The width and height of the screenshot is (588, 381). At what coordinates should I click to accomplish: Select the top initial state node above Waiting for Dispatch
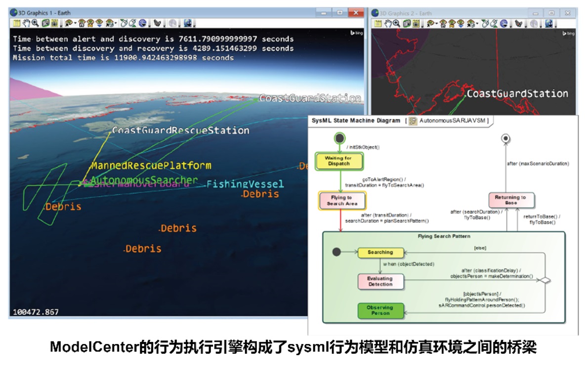[340, 138]
